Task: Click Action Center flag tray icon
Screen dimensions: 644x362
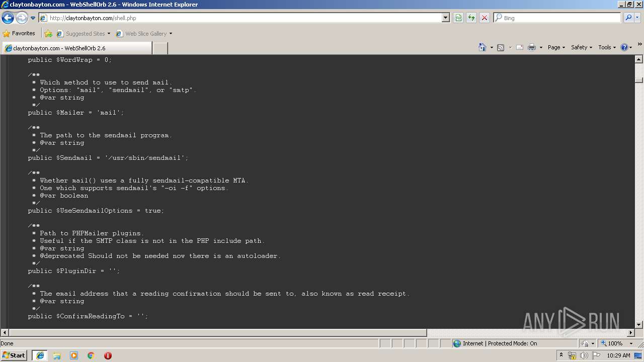Action: tap(596, 355)
